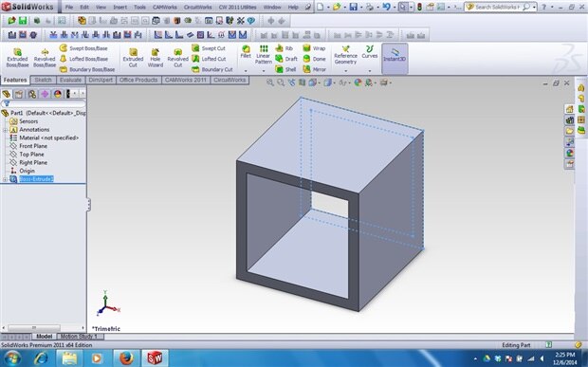Expand the Boss-Extrude1 feature node
588x367 pixels.
pyautogui.click(x=5, y=179)
